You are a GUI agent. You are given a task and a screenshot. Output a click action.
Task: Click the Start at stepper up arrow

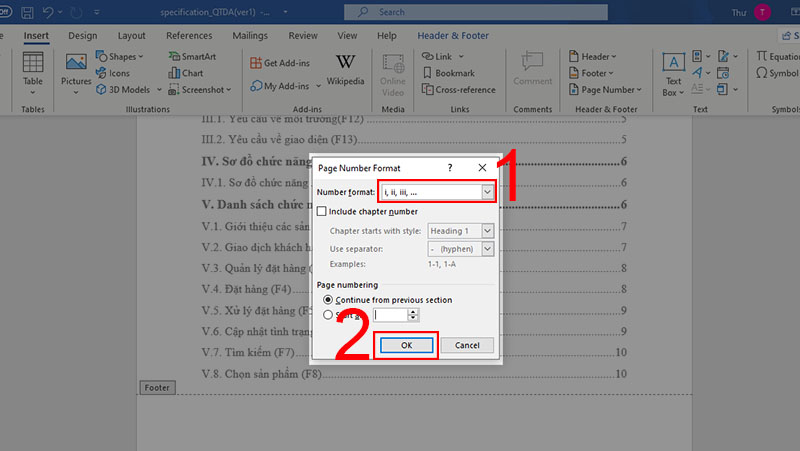tap(413, 311)
